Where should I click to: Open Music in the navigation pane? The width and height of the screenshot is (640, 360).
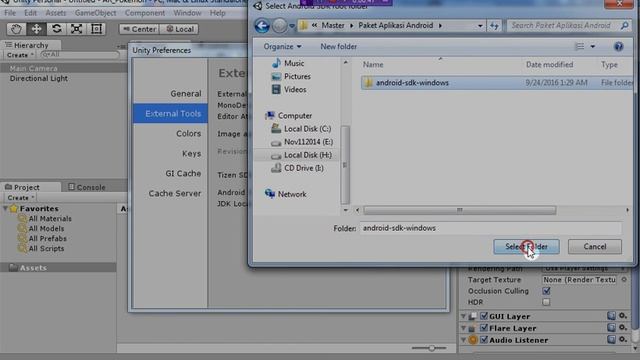pos(294,63)
